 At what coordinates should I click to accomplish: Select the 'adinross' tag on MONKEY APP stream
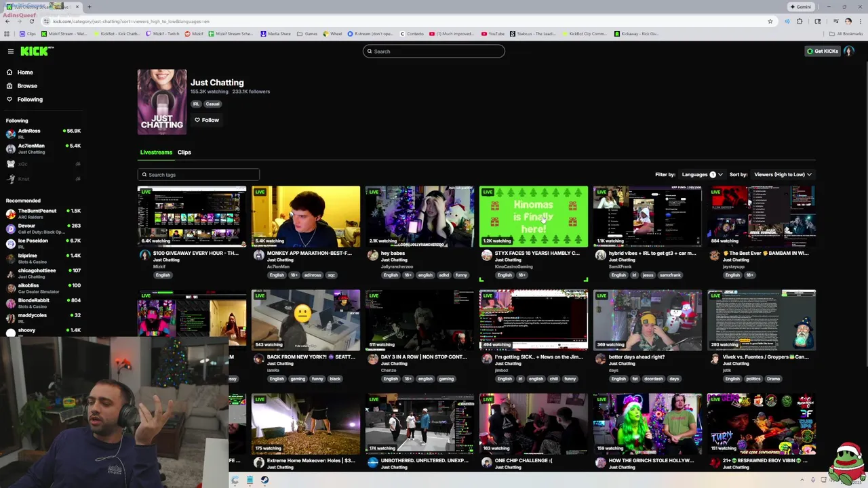coord(313,275)
